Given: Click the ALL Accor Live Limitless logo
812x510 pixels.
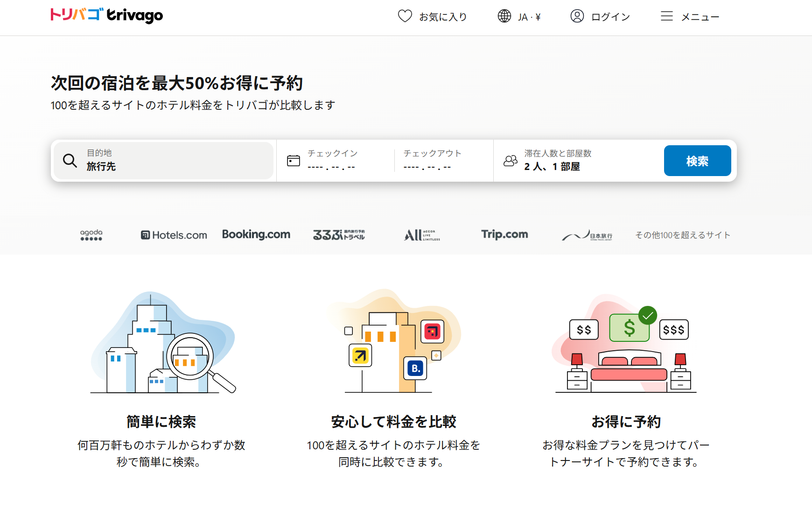Looking at the screenshot, I should click(x=422, y=235).
